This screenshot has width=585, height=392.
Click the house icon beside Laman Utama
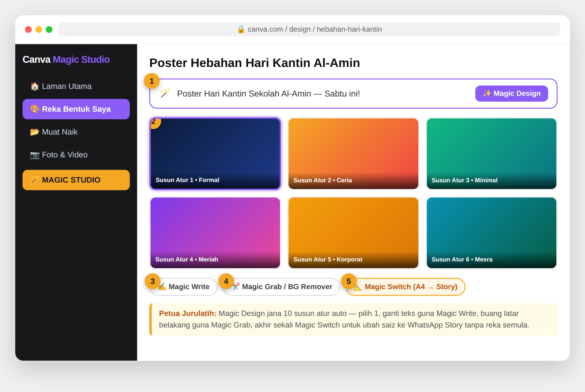tap(35, 86)
